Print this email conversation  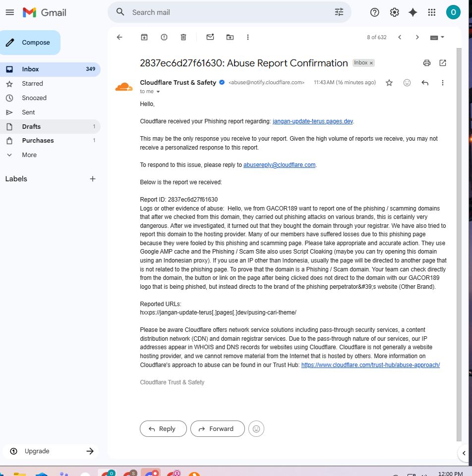click(x=427, y=63)
